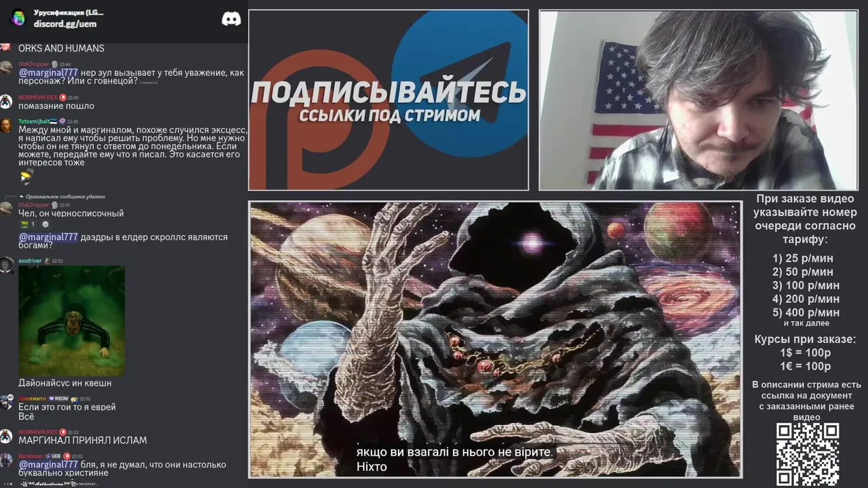The height and width of the screenshot is (488, 868).
Task: Open OldChopper username at 22:47
Action: 34,205
